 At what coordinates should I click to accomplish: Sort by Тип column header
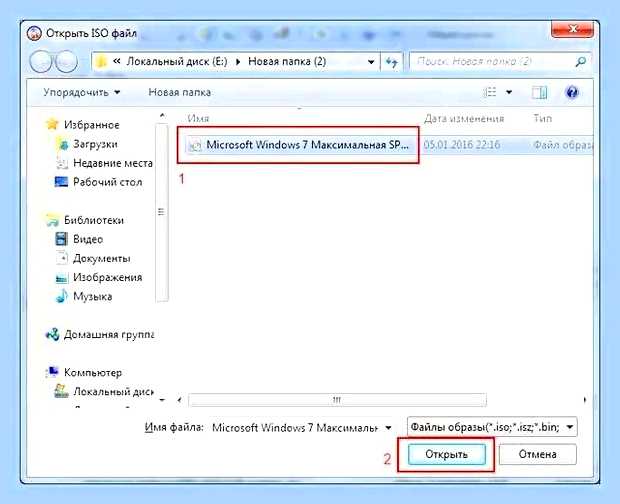542,118
